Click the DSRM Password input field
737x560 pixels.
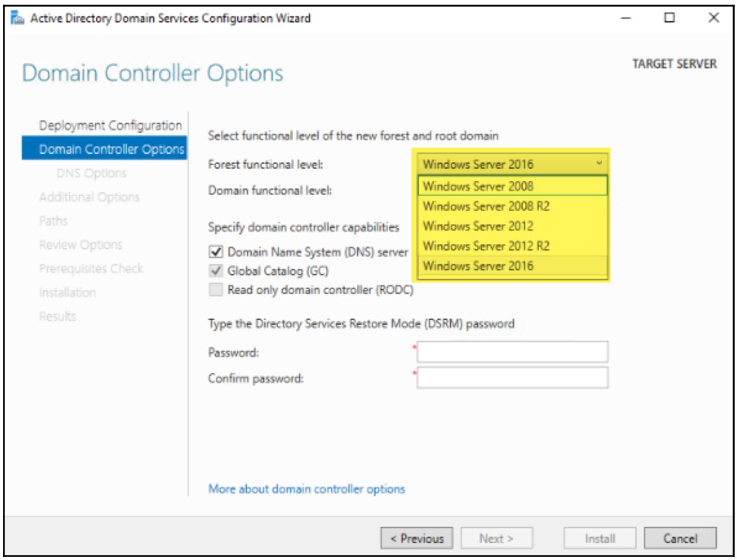[512, 352]
